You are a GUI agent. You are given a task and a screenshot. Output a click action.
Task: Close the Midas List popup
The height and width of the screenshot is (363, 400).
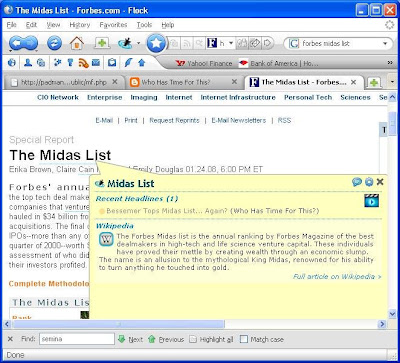coord(380,182)
